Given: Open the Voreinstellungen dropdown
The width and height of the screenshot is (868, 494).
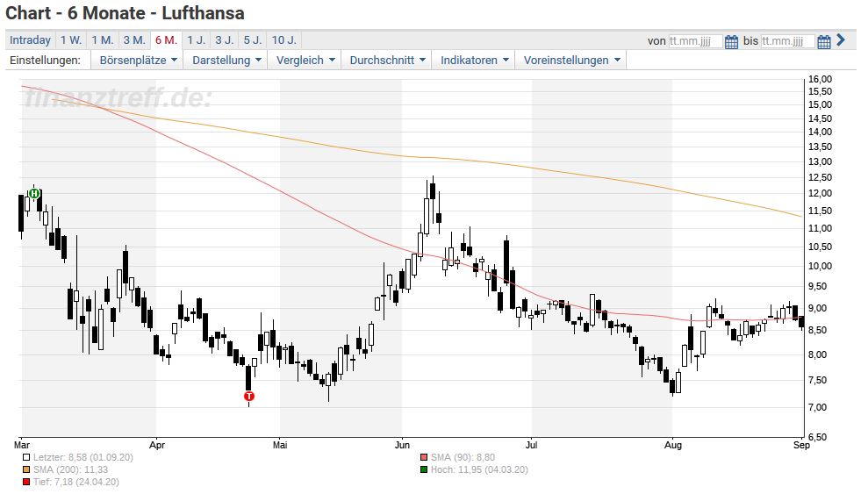Looking at the screenshot, I should point(571,61).
